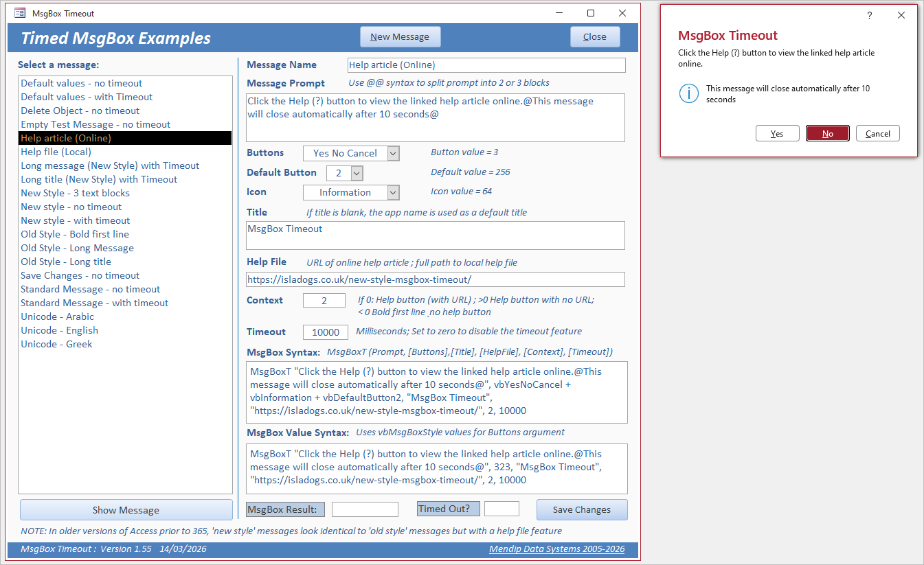This screenshot has width=924, height=565.
Task: Choose No in the MsgBox Timeout dialog
Action: 827,133
